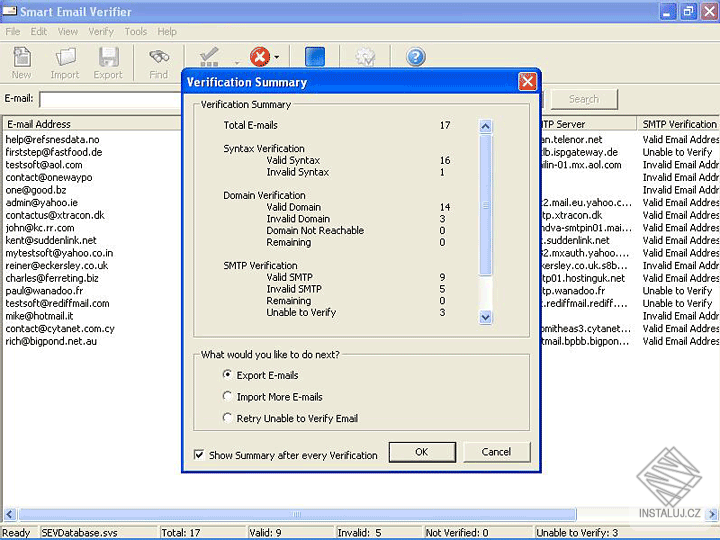Click the main horizontal scrollbar thumb
720x540 pixels.
(x=297, y=514)
